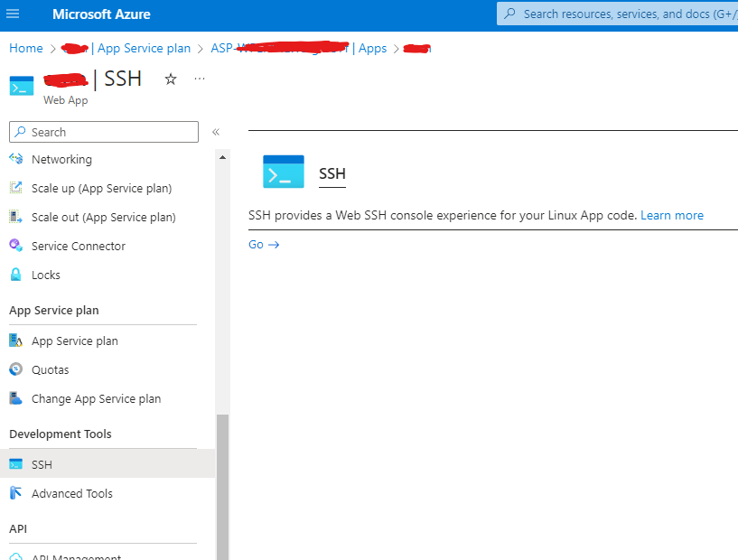Collapse the sidebar menu with double chevron
The width and height of the screenshot is (738, 560).
coord(216,132)
